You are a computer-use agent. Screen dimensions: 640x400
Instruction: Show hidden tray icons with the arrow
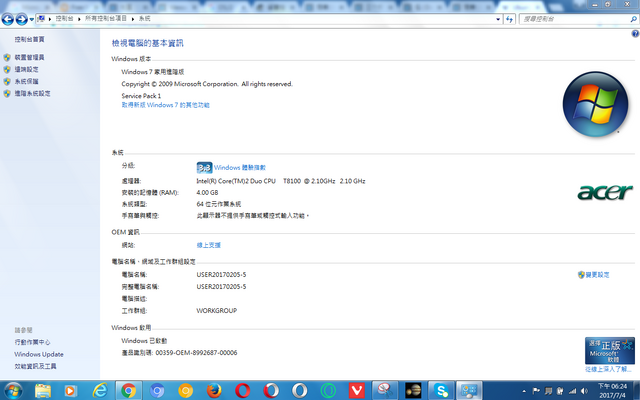tap(524, 391)
